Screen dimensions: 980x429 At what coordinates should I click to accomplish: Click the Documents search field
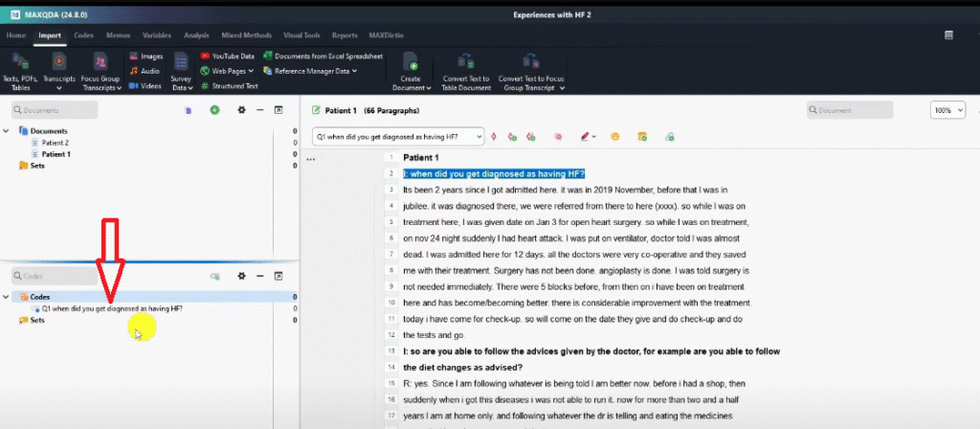(x=55, y=110)
